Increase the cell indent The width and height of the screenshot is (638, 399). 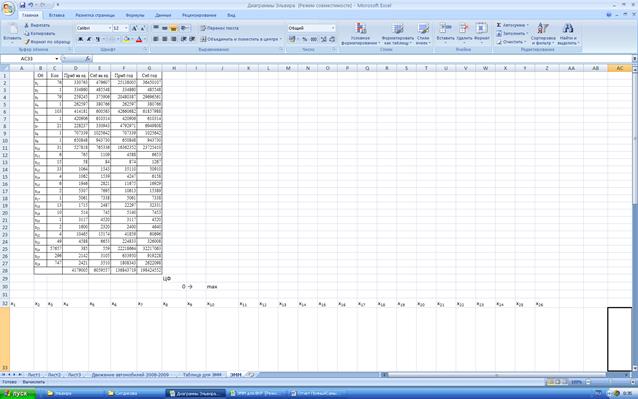point(192,39)
